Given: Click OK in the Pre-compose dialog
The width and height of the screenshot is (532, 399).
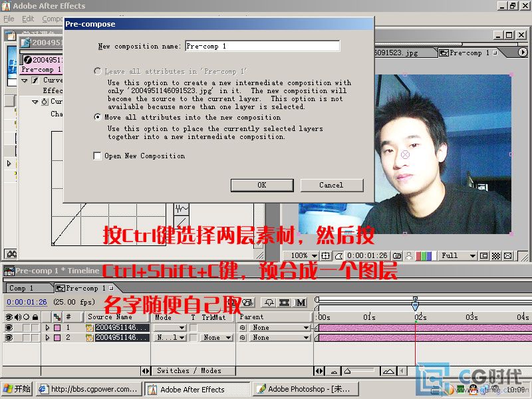Looking at the screenshot, I should coord(262,186).
